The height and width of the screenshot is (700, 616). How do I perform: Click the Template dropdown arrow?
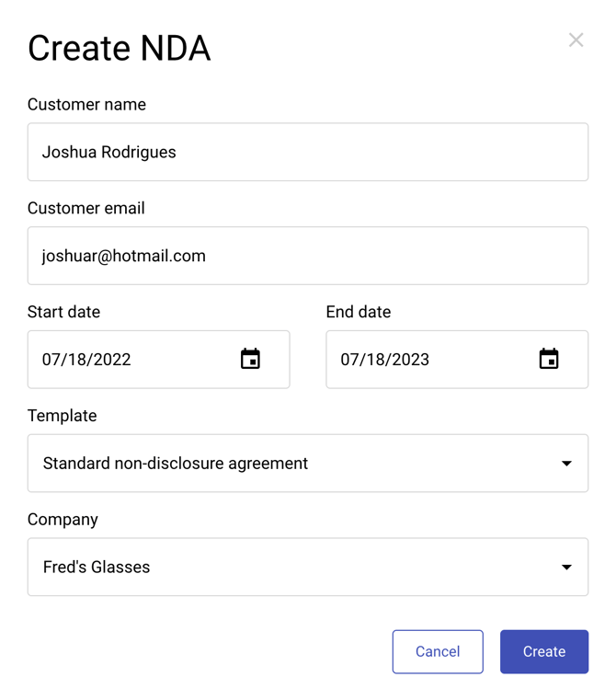point(566,464)
